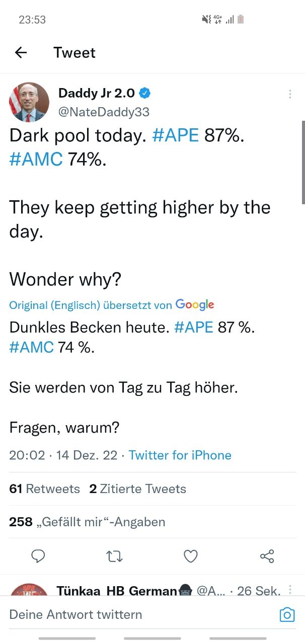View the 61 Retweets list
The height and width of the screenshot is (644, 305).
click(x=44, y=489)
